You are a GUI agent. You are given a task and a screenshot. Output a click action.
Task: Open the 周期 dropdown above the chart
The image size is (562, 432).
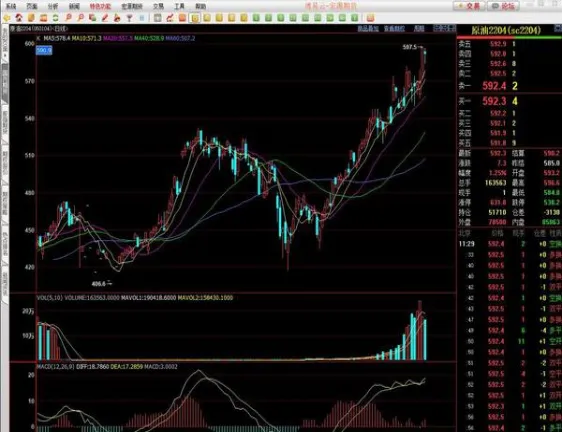pos(419,28)
